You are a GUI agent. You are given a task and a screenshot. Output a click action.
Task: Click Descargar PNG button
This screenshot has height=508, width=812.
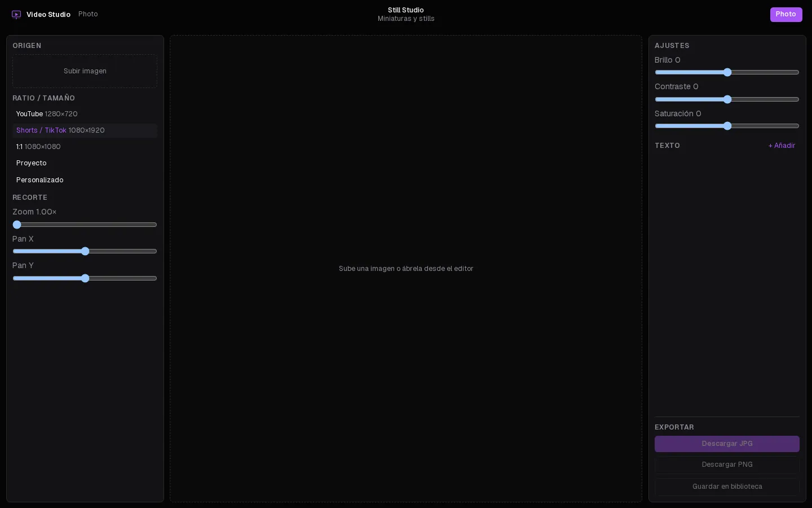click(x=727, y=465)
